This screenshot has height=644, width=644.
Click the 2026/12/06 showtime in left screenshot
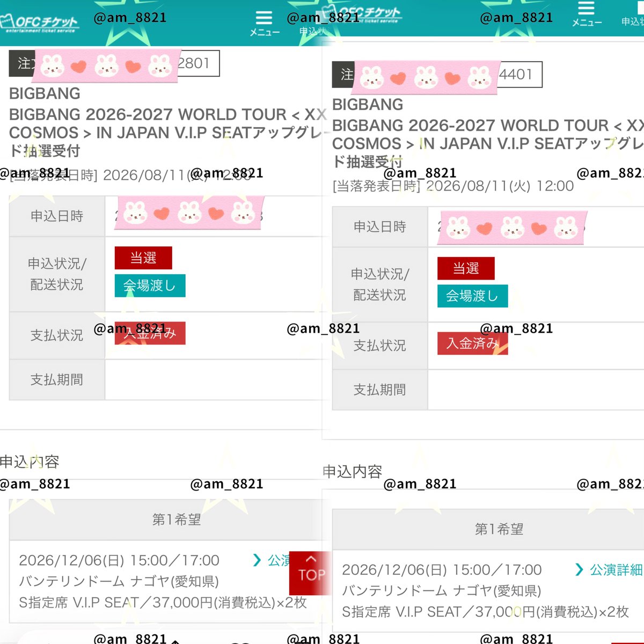tap(119, 560)
